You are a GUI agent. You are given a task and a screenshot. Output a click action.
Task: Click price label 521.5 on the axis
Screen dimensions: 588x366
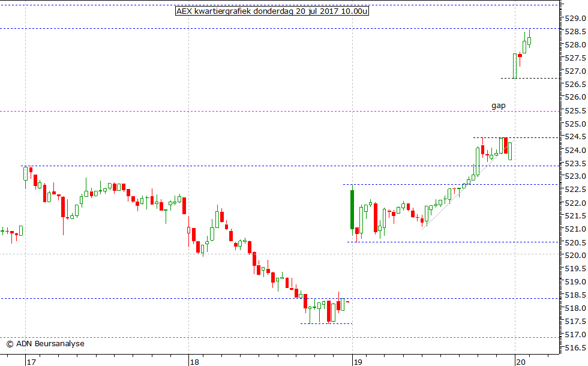click(x=575, y=217)
